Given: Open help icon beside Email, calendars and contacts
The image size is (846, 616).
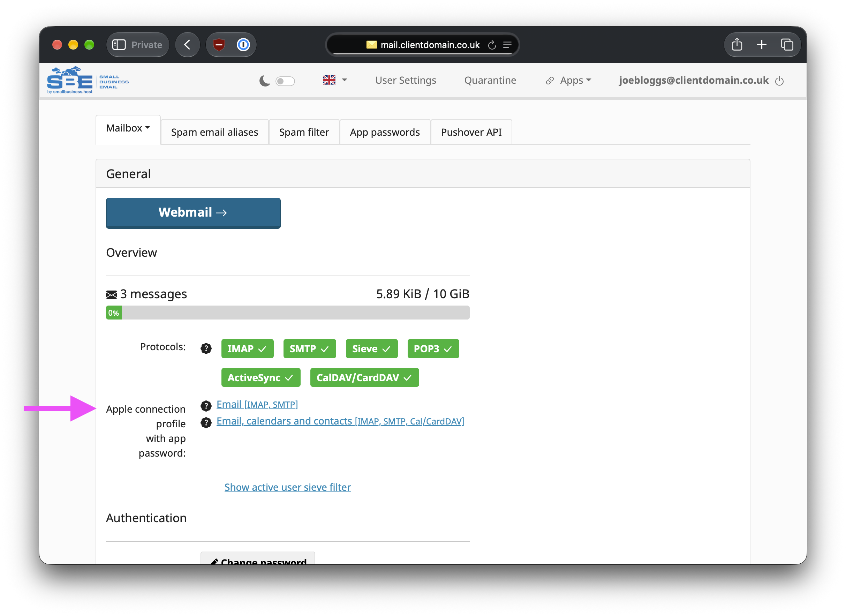Looking at the screenshot, I should pyautogui.click(x=206, y=422).
